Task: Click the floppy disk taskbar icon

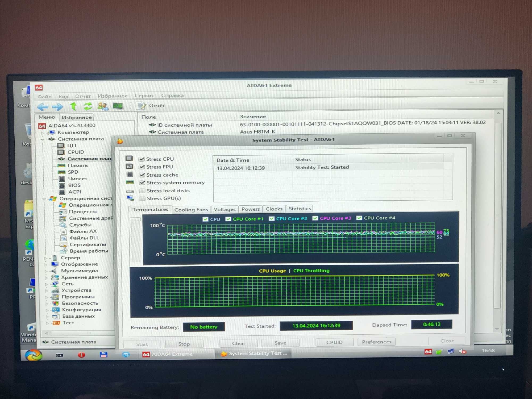Action: [103, 355]
